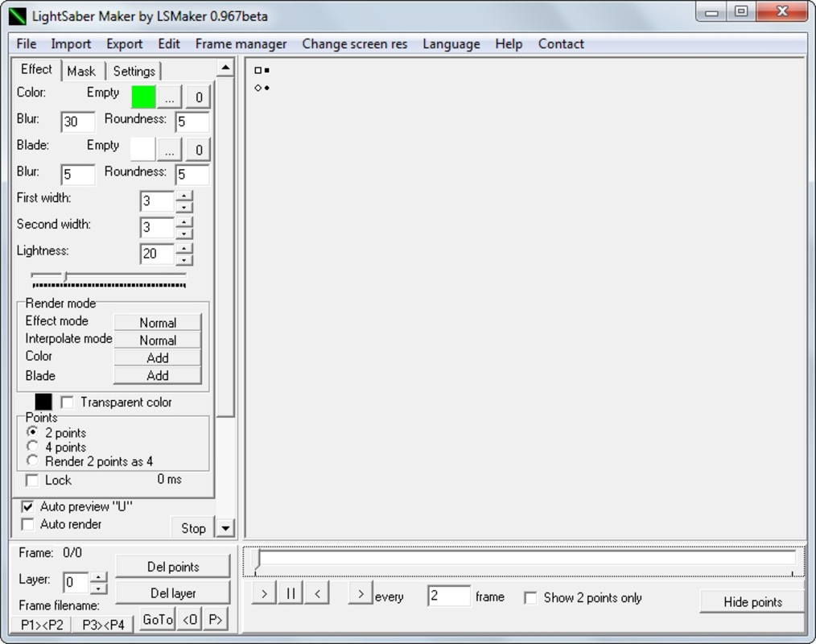816x644 pixels.
Task: Increase Second width with up arrow
Action: [x=184, y=222]
